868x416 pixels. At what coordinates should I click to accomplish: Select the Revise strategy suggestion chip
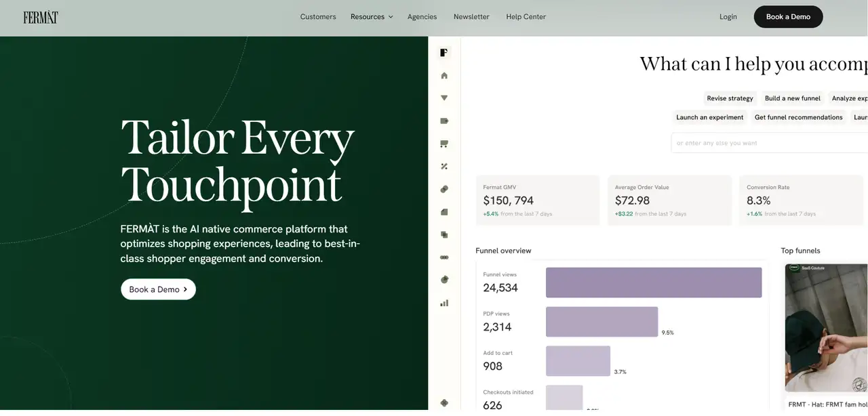[730, 98]
